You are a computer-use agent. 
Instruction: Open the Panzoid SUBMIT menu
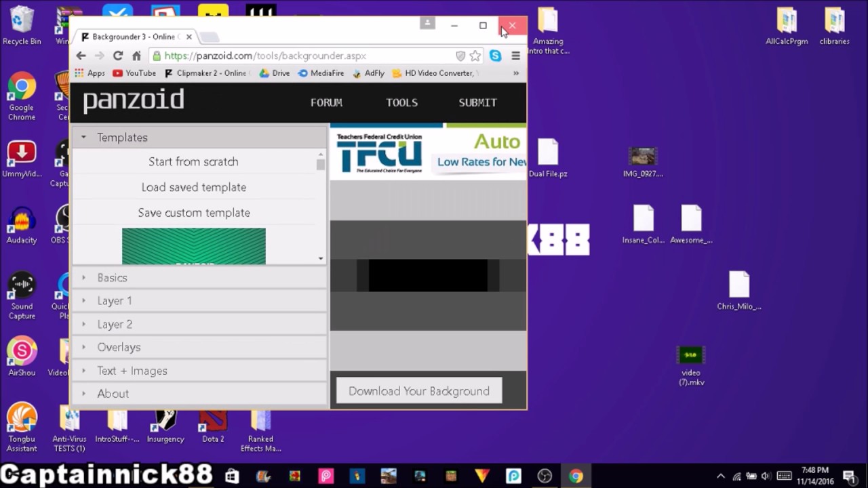(x=478, y=102)
